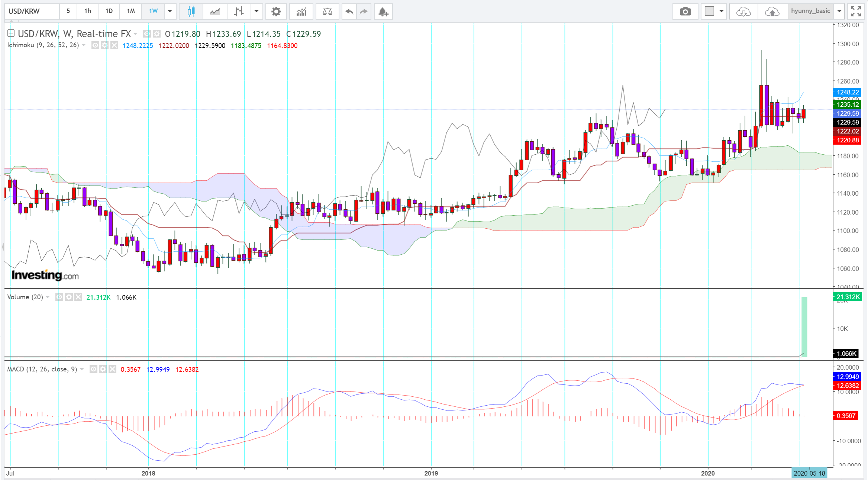Open the Indicators chart icon
The height and width of the screenshot is (480, 868).
[301, 12]
